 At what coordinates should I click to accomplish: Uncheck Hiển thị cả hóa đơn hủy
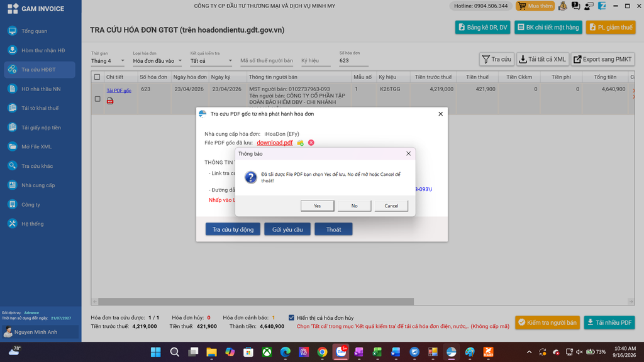[x=291, y=317]
